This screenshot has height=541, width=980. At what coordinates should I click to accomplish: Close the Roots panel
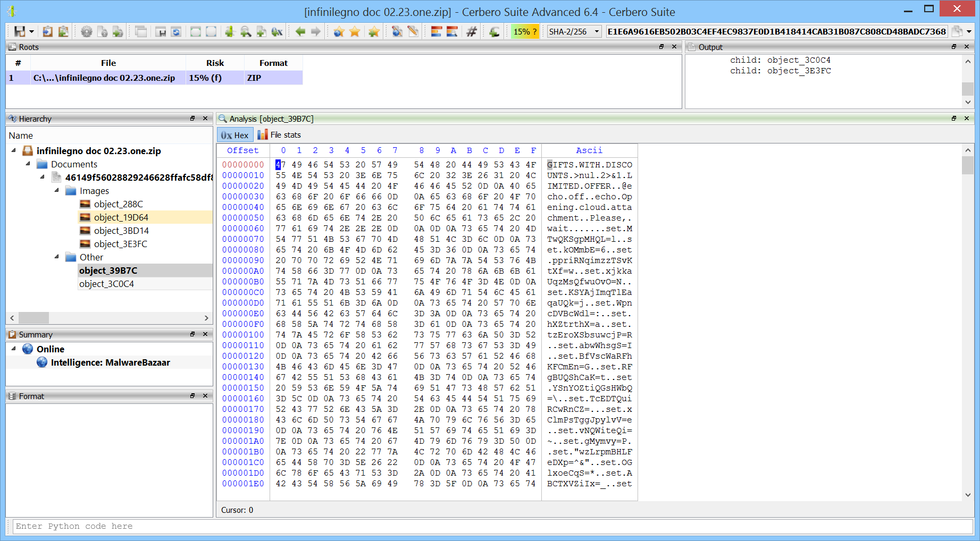(674, 47)
